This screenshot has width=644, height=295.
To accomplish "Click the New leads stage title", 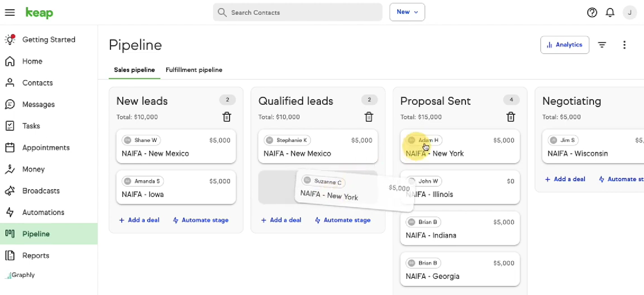I will 142,101.
